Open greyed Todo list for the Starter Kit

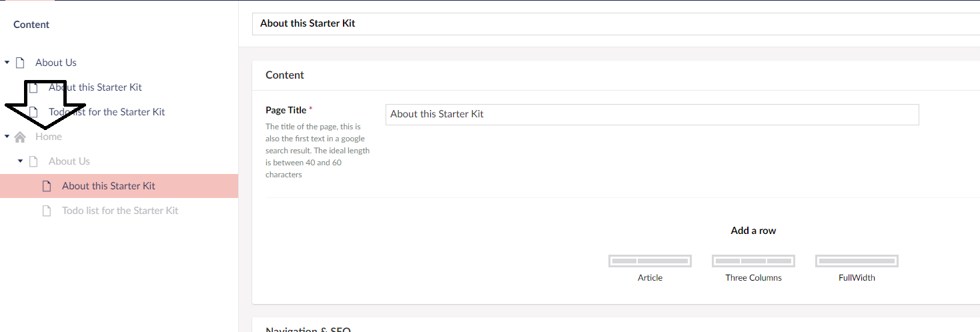[120, 211]
